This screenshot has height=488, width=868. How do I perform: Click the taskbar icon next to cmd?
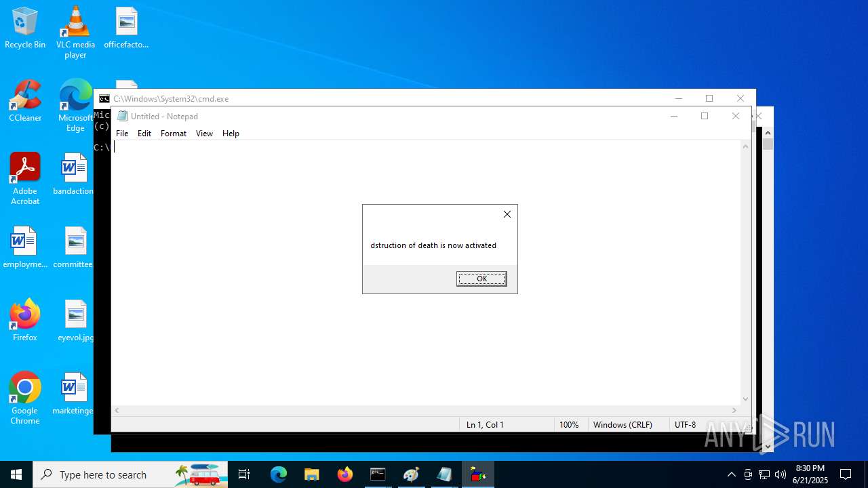(411, 474)
